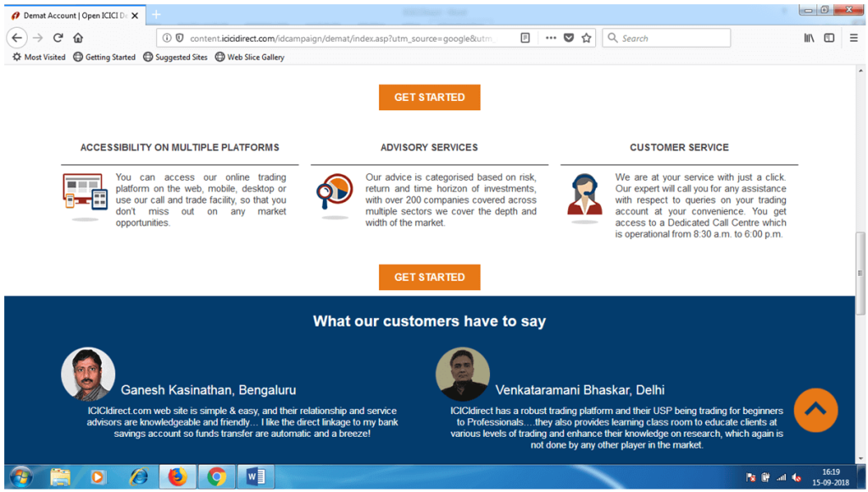
Task: Click orange scroll-to-top arrow button
Action: tap(815, 410)
